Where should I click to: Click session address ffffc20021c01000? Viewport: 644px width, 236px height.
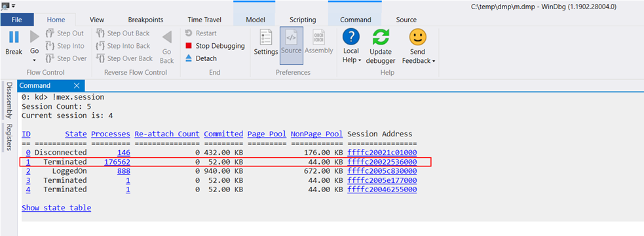click(382, 153)
